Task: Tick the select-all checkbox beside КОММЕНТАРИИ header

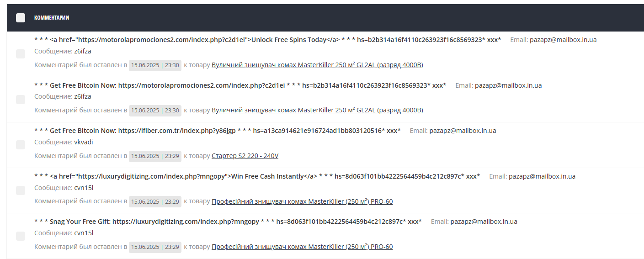Action: pos(21,18)
